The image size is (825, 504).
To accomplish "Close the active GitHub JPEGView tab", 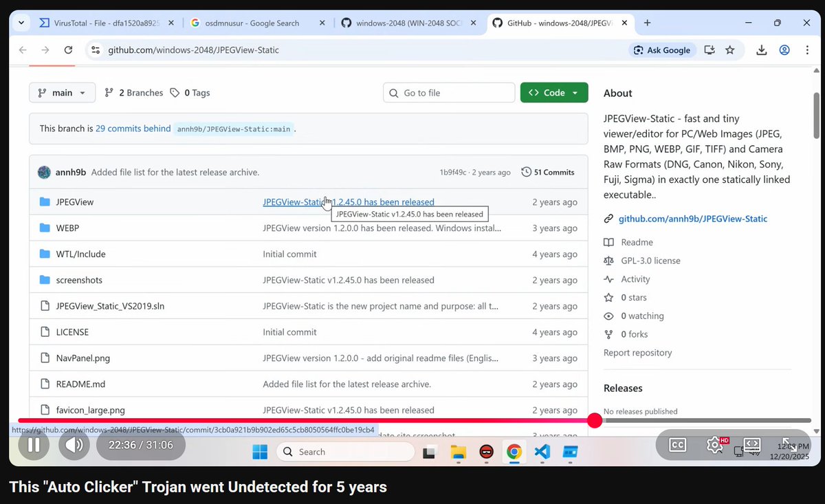I will tap(624, 23).
